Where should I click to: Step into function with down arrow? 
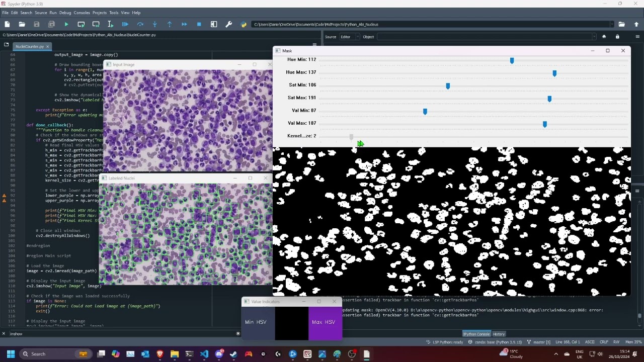click(155, 24)
